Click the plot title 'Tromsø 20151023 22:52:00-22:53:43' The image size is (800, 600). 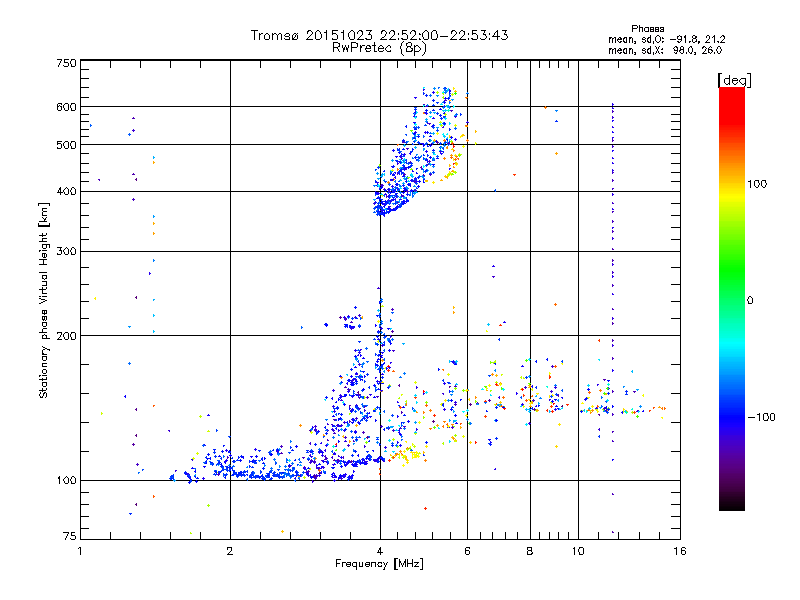coord(379,35)
